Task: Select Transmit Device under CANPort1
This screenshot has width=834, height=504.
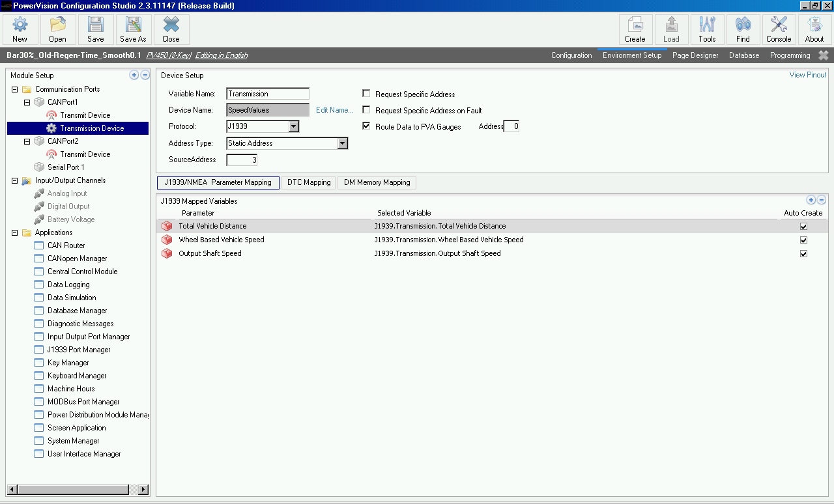Action: (85, 115)
